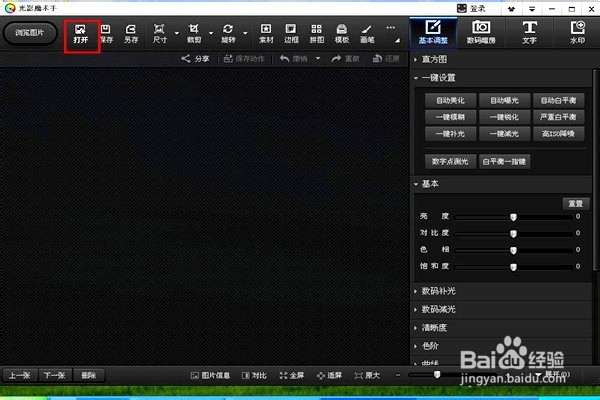600x400 pixels.
Task: Switch to 水印 (Watermark) tab
Action: coord(577,33)
